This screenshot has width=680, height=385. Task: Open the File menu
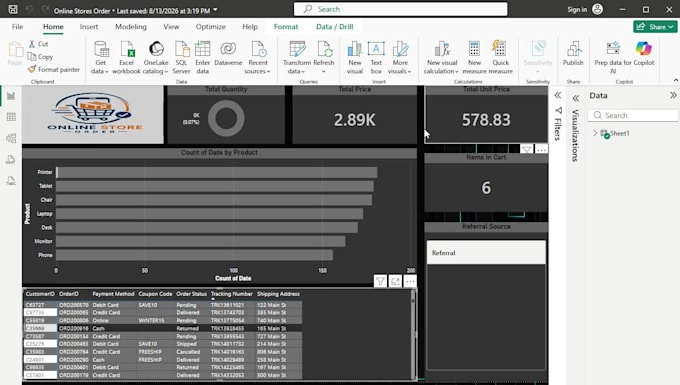(x=17, y=26)
